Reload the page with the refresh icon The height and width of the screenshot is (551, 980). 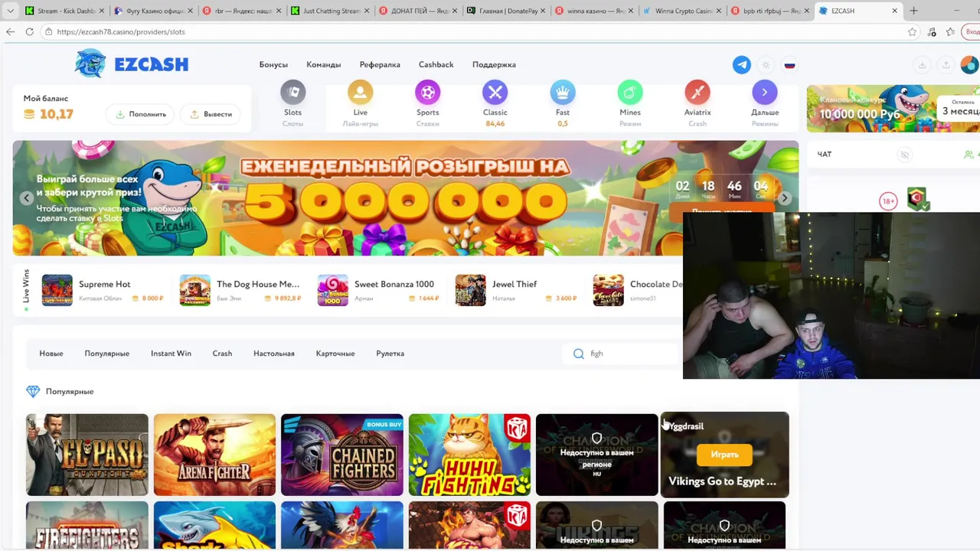(29, 31)
